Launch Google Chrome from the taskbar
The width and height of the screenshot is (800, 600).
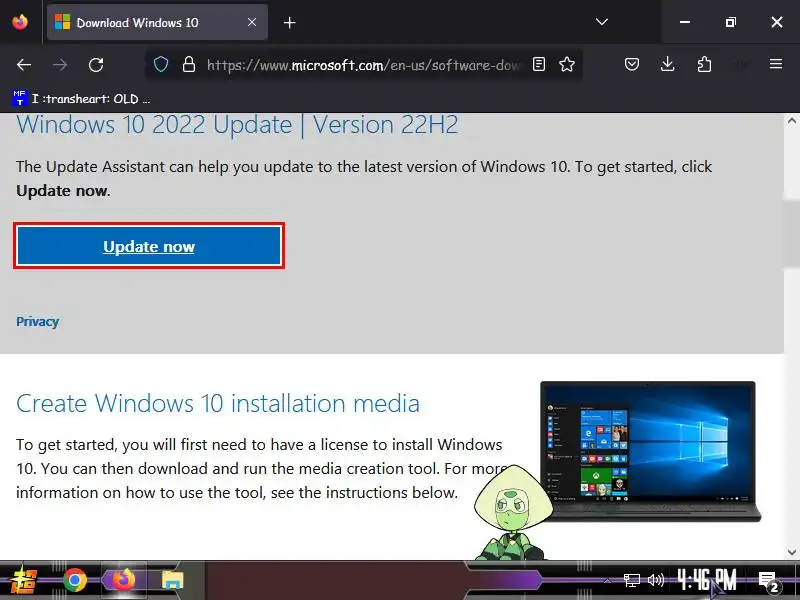74,580
